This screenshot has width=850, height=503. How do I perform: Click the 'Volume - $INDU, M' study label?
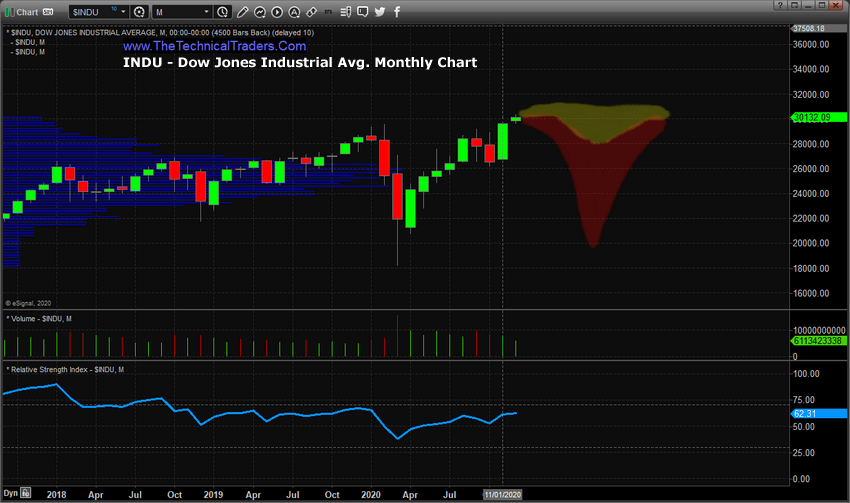click(39, 319)
